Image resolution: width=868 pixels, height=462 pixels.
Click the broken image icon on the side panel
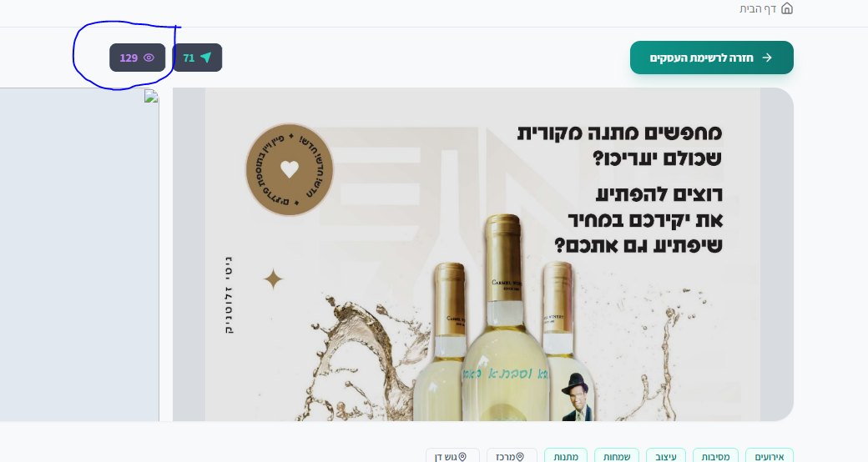pos(151,96)
